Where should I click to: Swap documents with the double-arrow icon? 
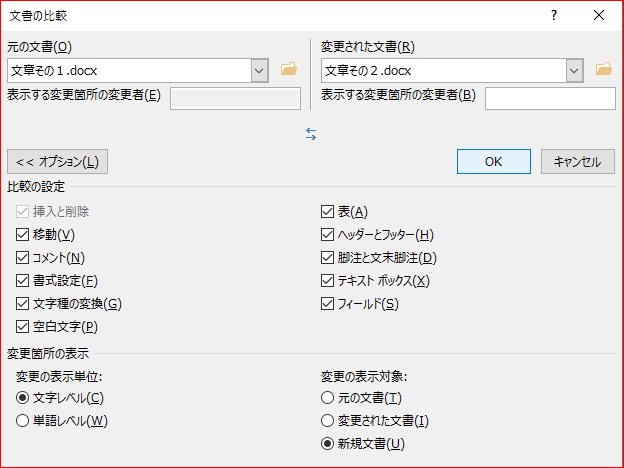[x=311, y=134]
